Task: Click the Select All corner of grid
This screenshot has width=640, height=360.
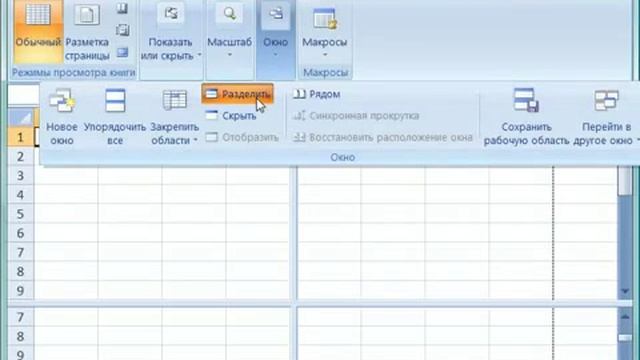Action: [x=20, y=118]
